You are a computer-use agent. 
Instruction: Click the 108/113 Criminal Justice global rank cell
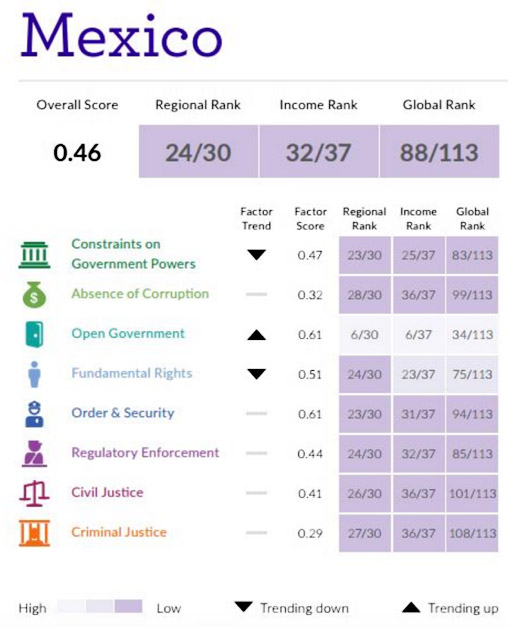click(472, 533)
